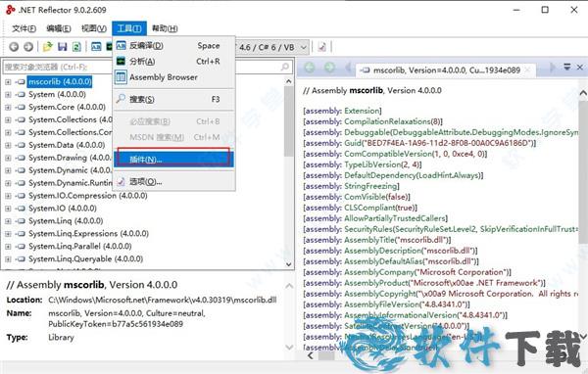Click the tree scrollbar down arrow
This screenshot has height=374, width=588.
pyautogui.click(x=288, y=264)
